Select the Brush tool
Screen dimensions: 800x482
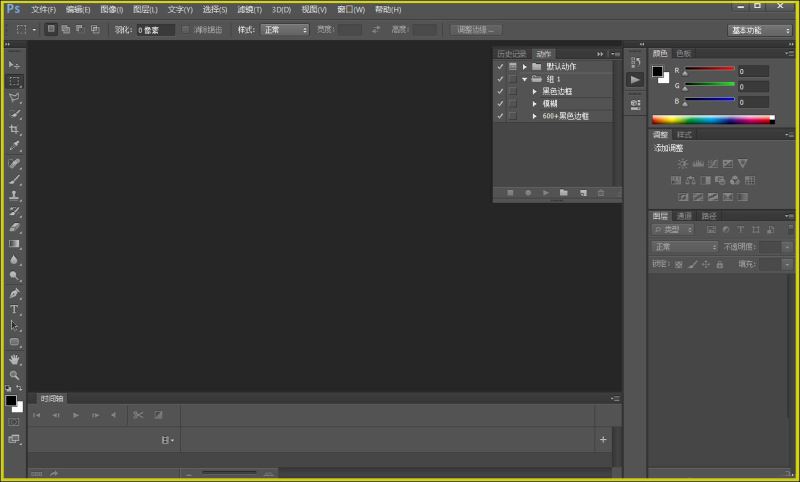click(x=14, y=179)
